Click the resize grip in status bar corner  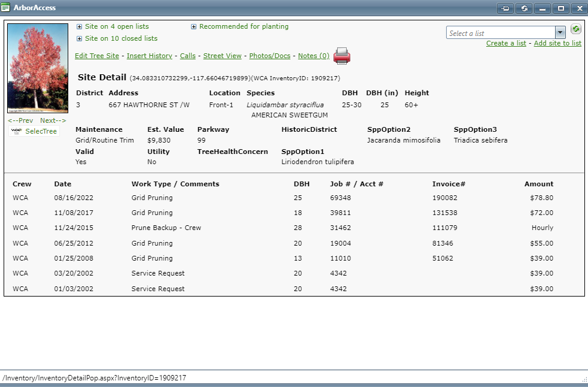click(x=584, y=379)
